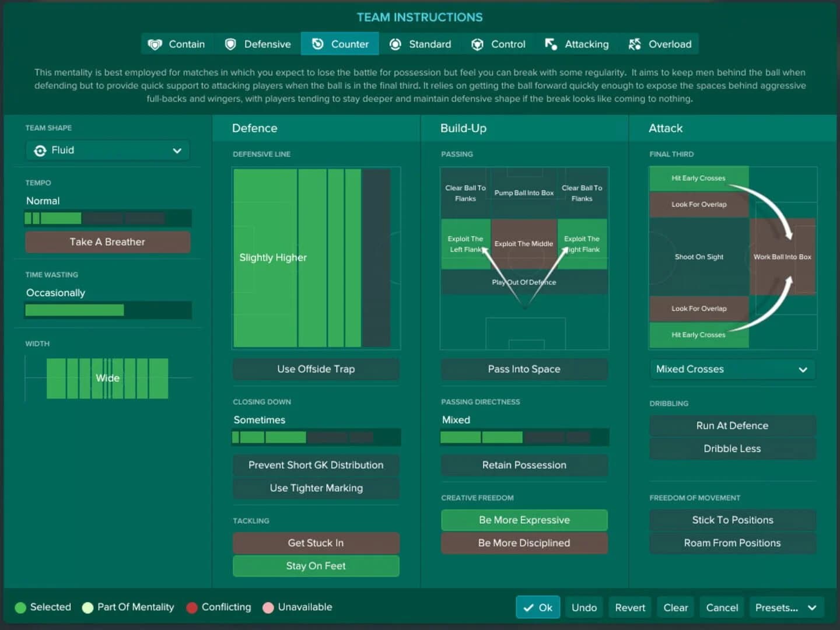Adjust the Tempo slider under Normal
This screenshot has width=840, height=630.
[x=107, y=218]
